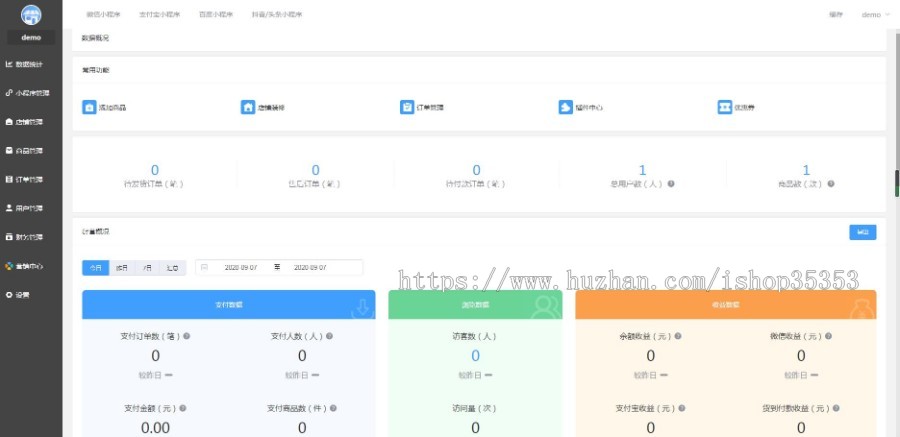Click the 常用功能 section title

[x=95, y=71]
